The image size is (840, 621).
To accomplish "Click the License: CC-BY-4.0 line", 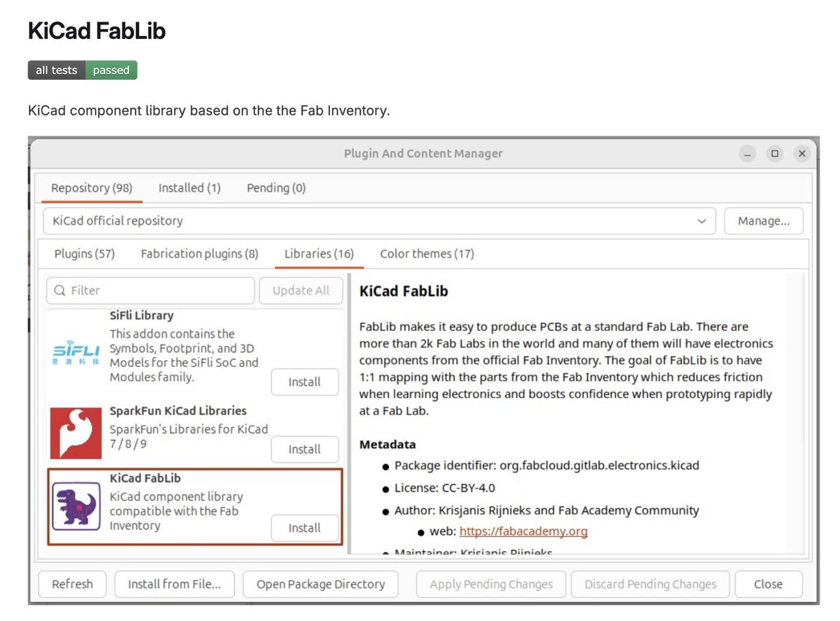I will (445, 488).
